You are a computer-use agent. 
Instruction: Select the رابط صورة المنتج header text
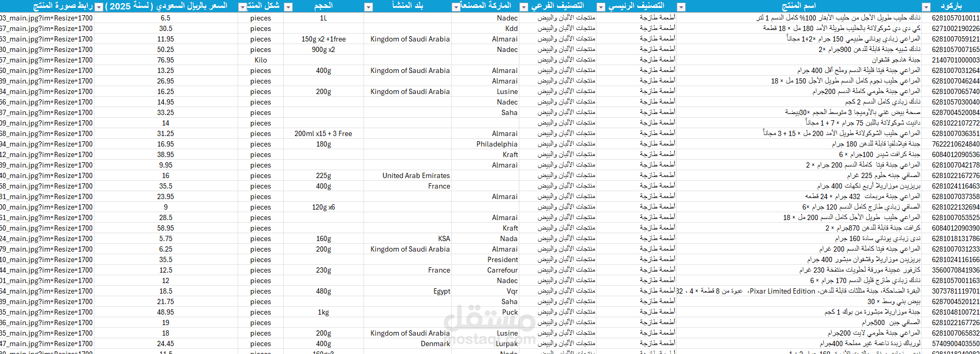pos(63,6)
